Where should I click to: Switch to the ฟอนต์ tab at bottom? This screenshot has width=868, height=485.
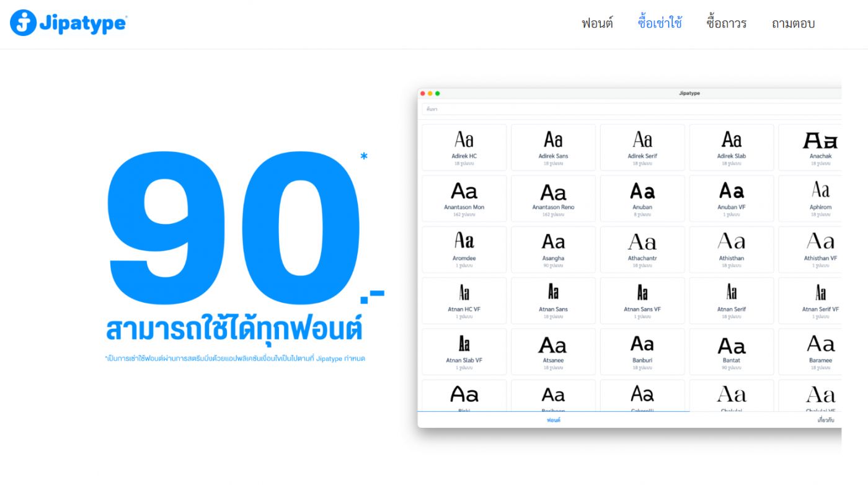click(553, 420)
